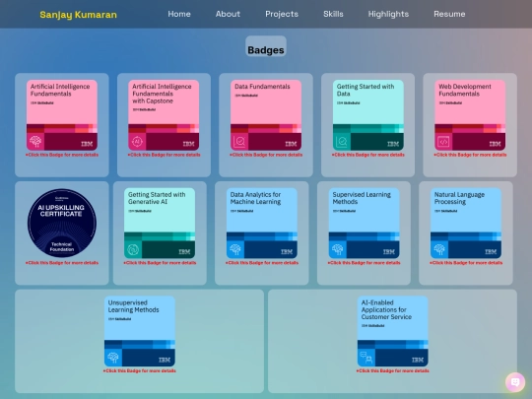Click code brackets icon on Web Development badge
The width and height of the screenshot is (532, 399).
tap(443, 142)
